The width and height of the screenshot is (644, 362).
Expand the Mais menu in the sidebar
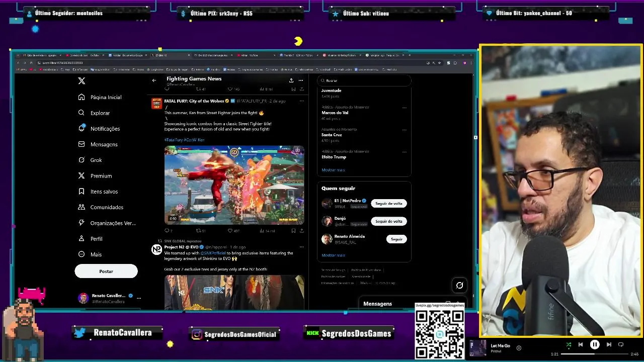tap(90, 254)
